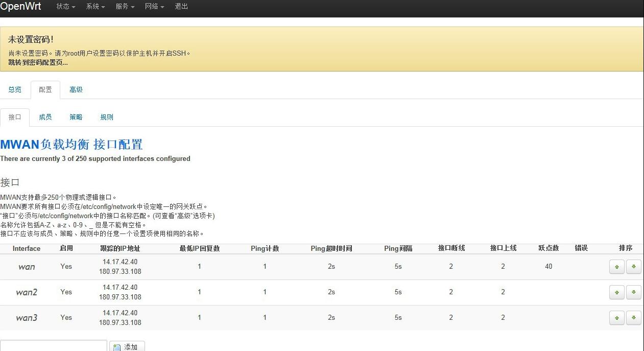Click up arrow for wan2 row
Screen dimensions: 644x351
pos(616,292)
